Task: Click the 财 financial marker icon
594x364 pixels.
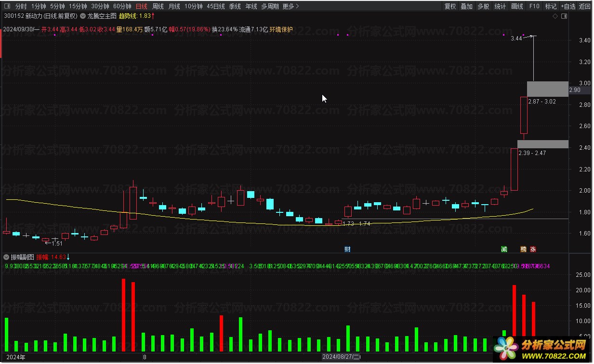Action: tap(347, 249)
